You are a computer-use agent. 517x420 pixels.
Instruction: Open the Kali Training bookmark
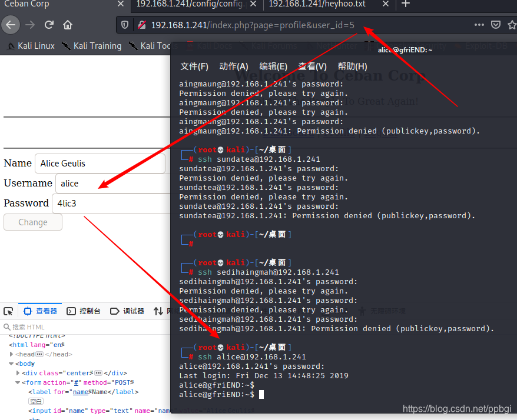(92, 46)
